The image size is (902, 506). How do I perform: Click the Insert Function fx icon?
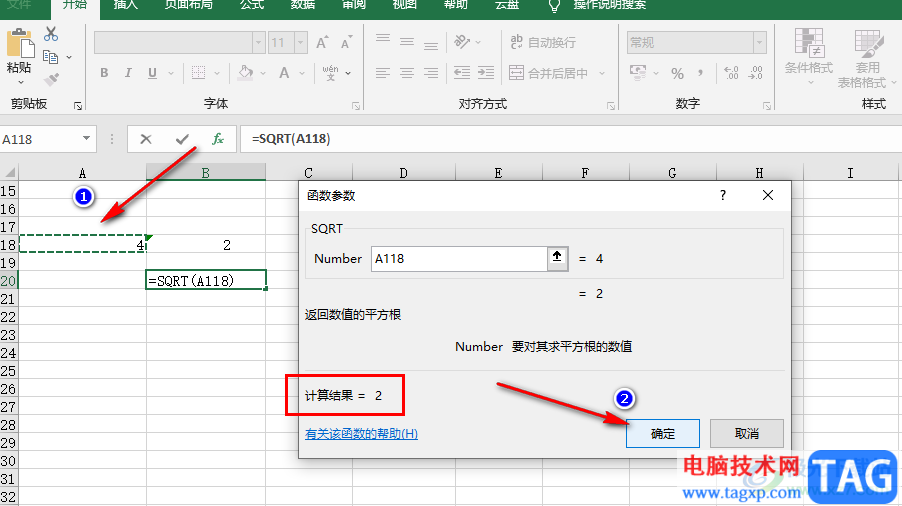[x=217, y=139]
